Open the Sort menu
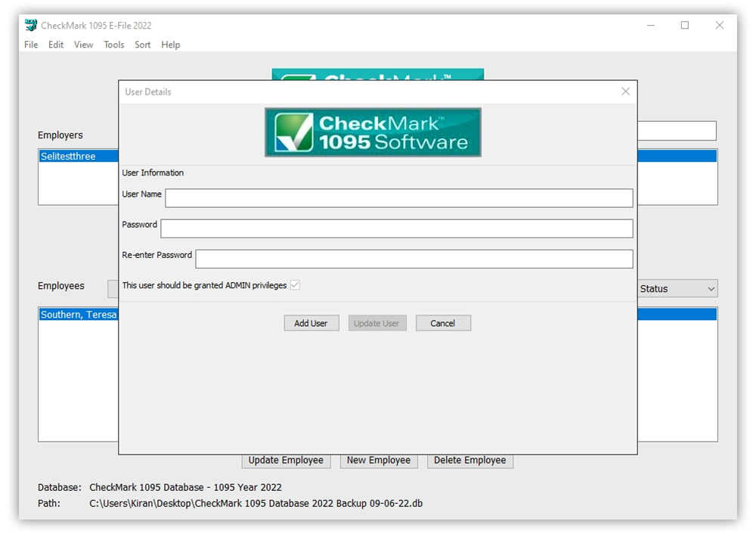 click(x=142, y=45)
